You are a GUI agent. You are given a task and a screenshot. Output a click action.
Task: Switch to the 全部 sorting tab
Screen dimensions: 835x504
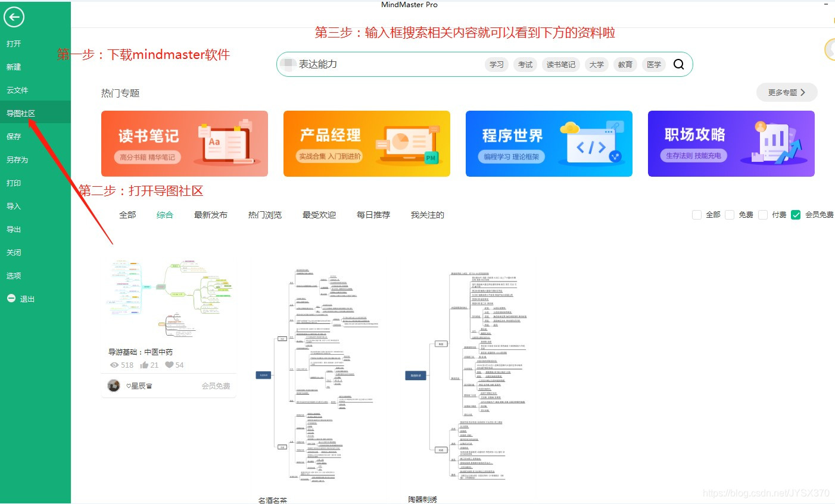[x=127, y=215]
